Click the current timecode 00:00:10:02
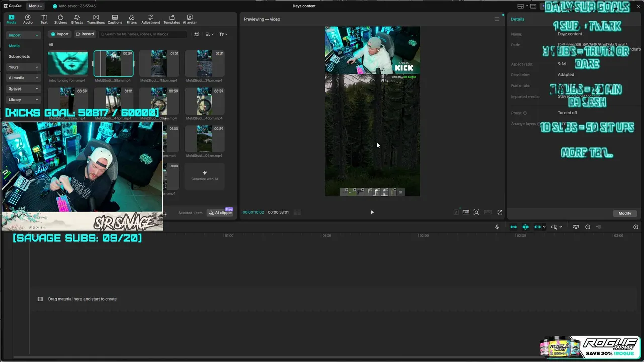The image size is (644, 362). coord(253,212)
